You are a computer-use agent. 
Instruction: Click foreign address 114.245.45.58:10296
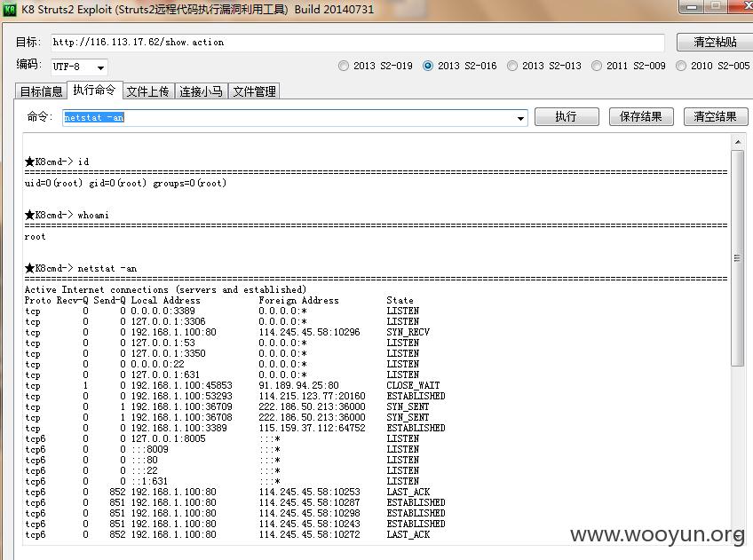pos(309,332)
